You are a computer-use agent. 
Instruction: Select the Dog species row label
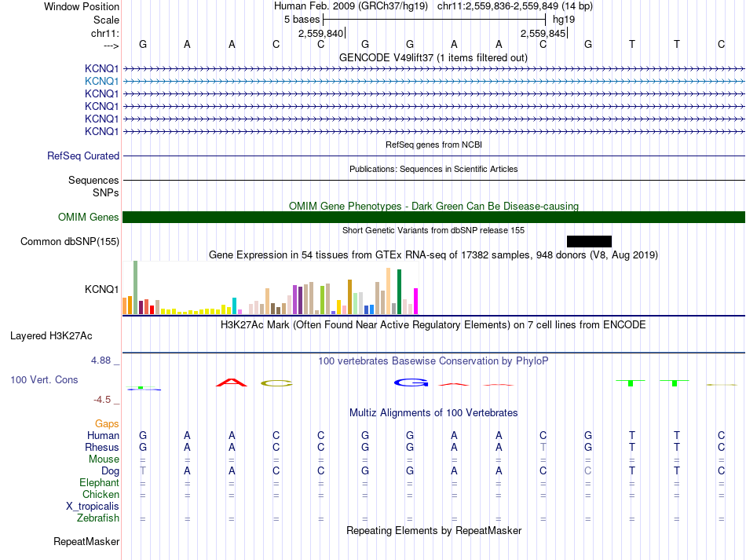coord(110,471)
